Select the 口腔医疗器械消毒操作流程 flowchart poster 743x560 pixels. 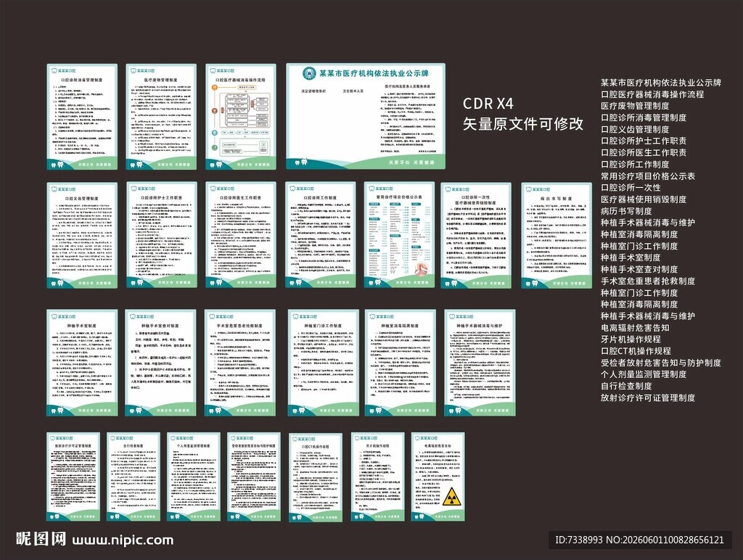(x=241, y=117)
